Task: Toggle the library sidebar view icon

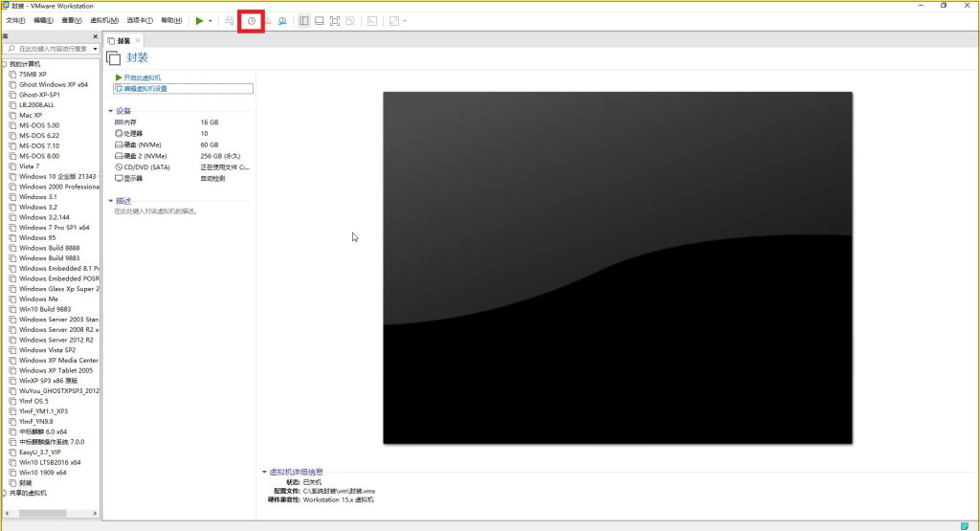Action: 303,20
